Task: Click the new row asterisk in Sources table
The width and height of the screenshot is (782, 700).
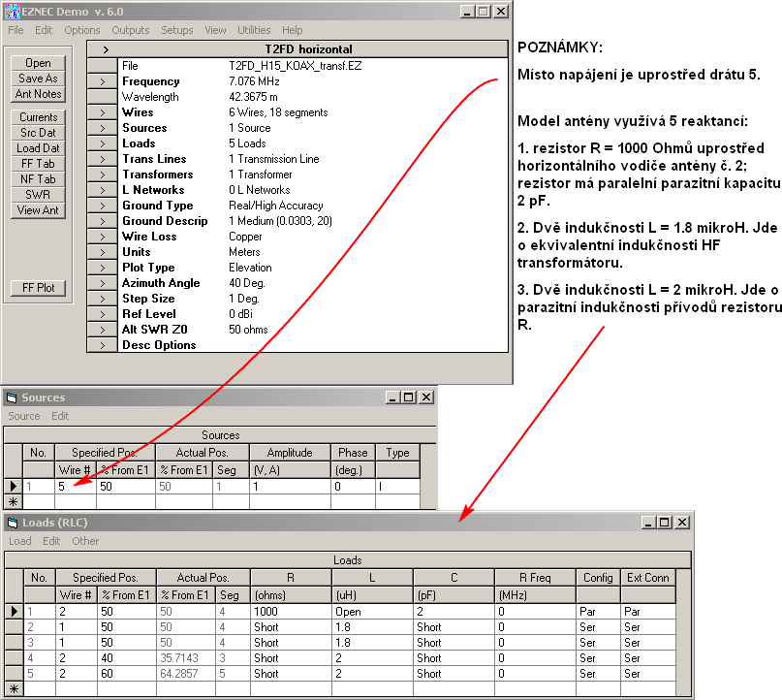Action: click(x=12, y=501)
